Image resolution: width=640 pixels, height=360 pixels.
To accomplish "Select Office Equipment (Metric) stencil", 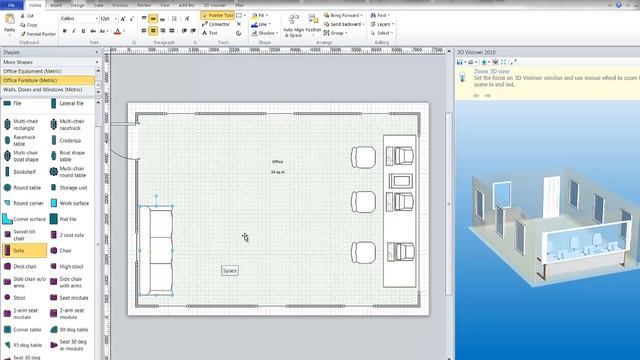I will pyautogui.click(x=48, y=71).
